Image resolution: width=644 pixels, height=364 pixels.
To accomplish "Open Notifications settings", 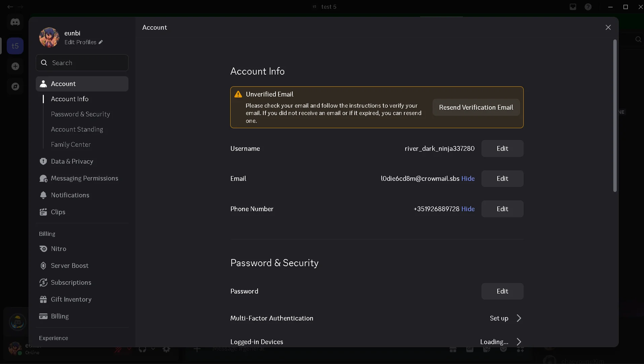I will [82, 195].
